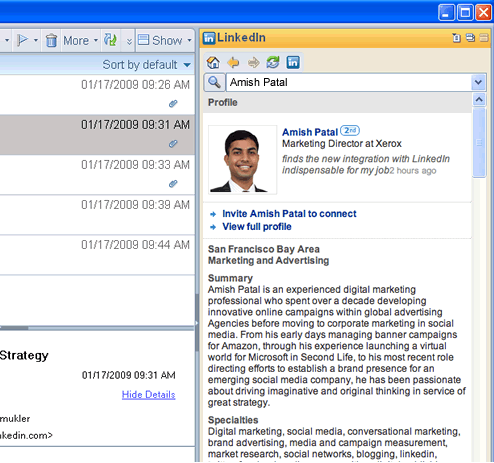Click the Profile section header
Image resolution: width=494 pixels, height=463 pixels.
point(337,103)
